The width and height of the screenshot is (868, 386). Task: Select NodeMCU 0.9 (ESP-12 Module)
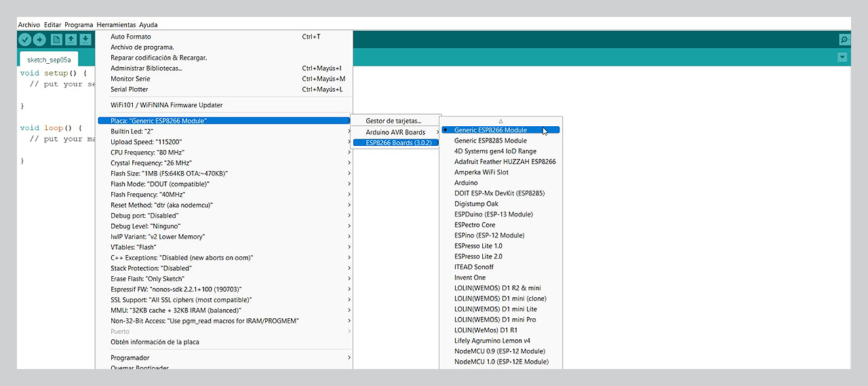coord(500,351)
